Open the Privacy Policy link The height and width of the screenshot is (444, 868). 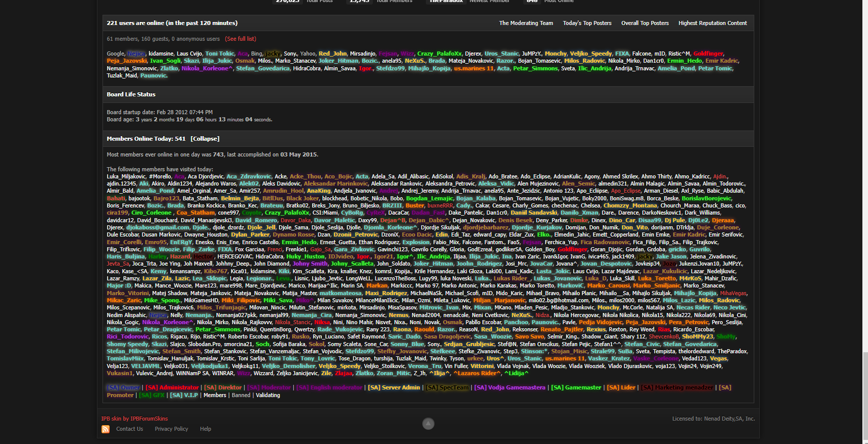click(171, 429)
